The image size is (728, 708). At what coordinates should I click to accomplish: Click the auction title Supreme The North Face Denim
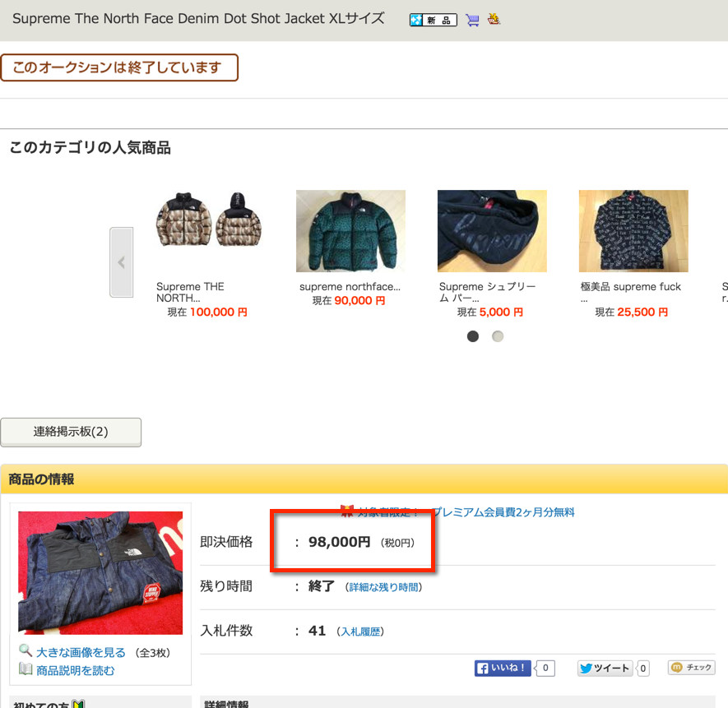198,19
